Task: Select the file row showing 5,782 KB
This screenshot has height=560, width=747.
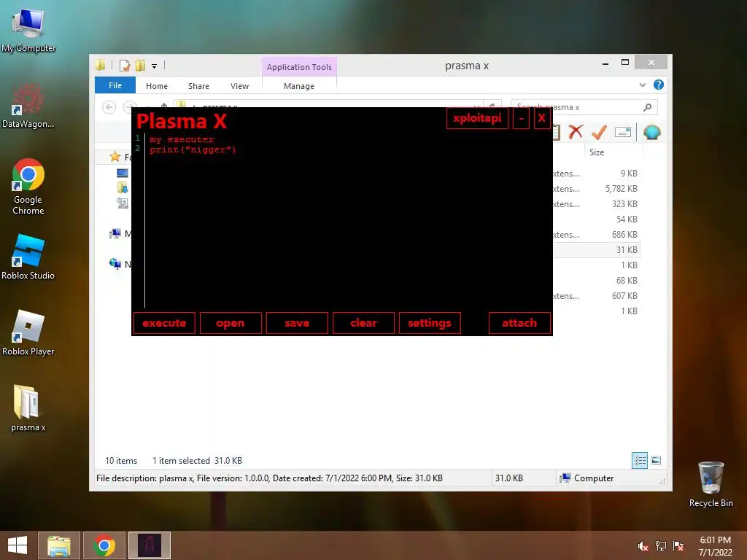Action: (x=597, y=189)
